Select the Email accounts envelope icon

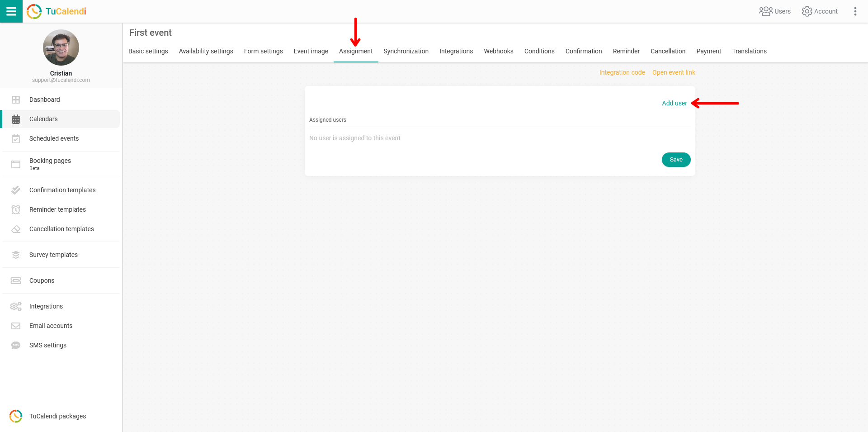point(16,326)
